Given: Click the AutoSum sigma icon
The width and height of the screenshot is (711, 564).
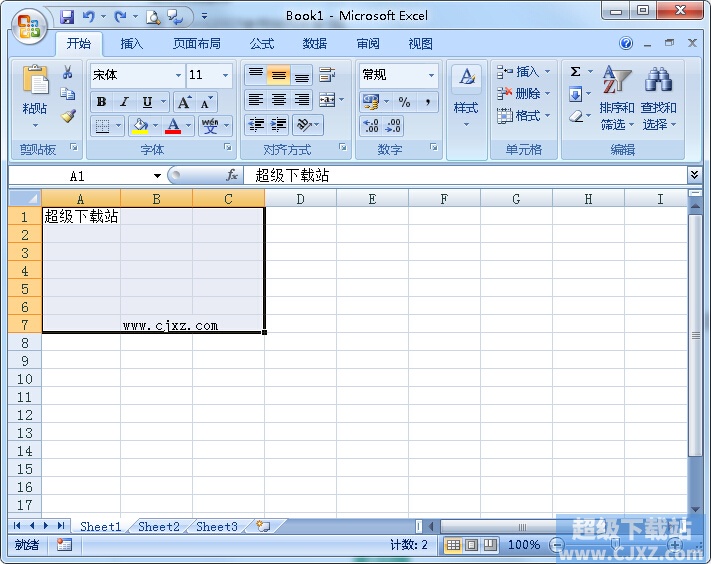Looking at the screenshot, I should pyautogui.click(x=575, y=72).
